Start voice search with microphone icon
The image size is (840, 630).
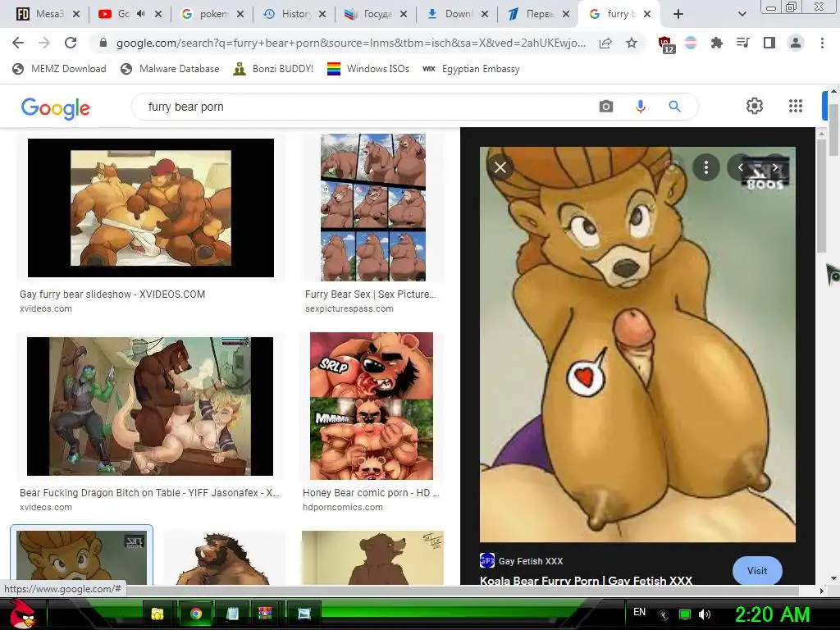click(x=640, y=107)
